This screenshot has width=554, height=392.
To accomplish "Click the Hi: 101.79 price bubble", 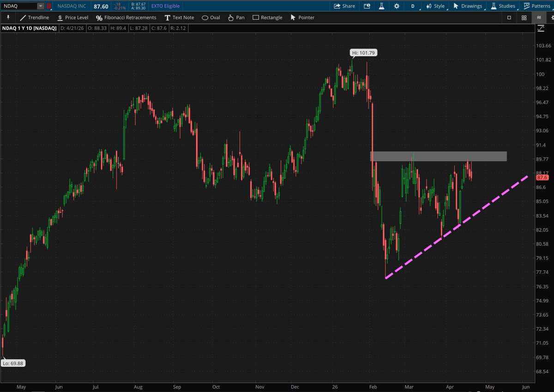I will (x=364, y=53).
